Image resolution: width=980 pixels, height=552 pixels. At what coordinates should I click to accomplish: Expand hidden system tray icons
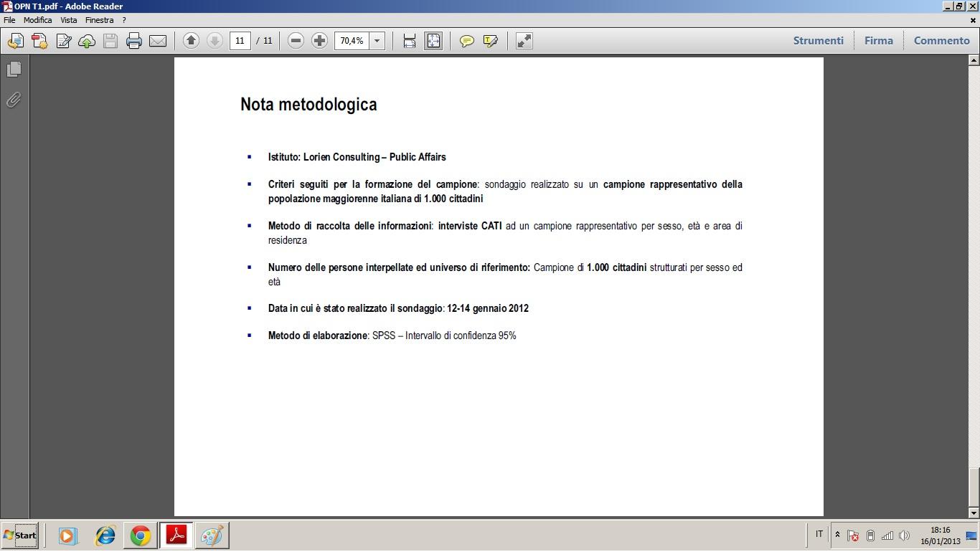click(x=837, y=535)
